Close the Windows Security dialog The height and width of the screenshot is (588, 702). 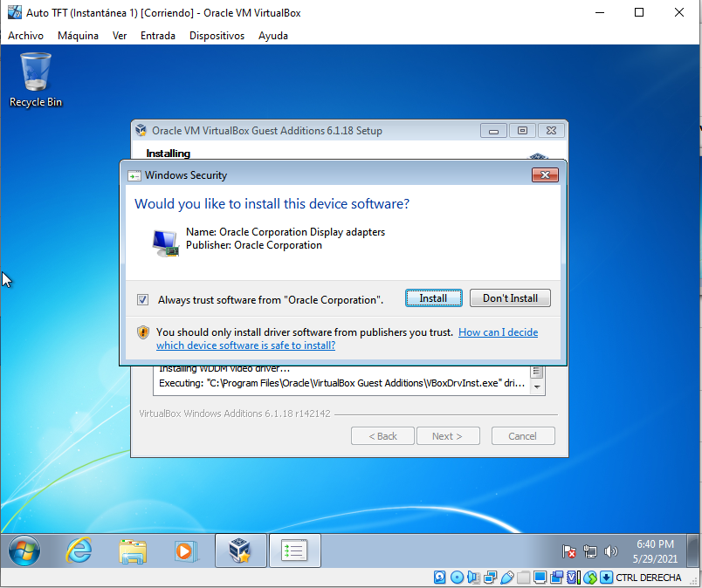coord(545,175)
